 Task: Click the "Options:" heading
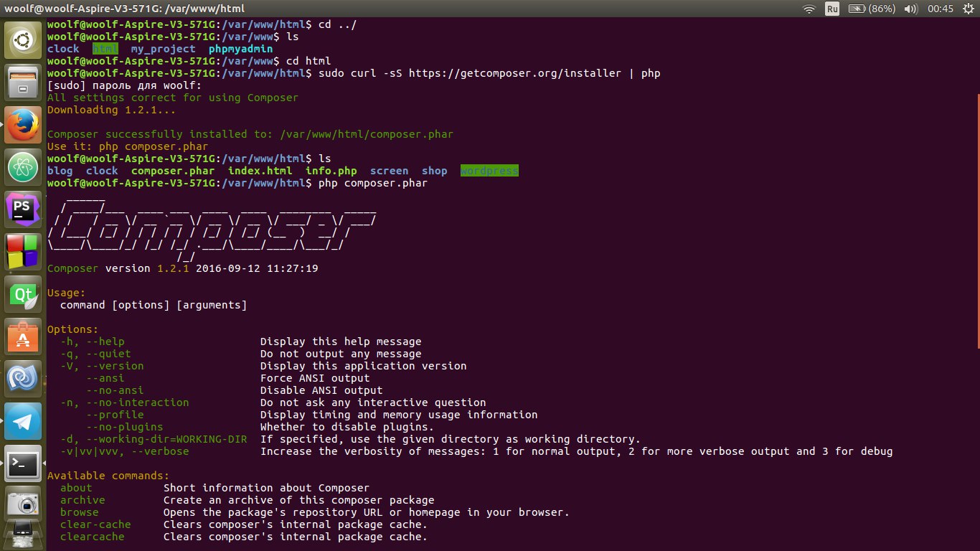pos(72,329)
